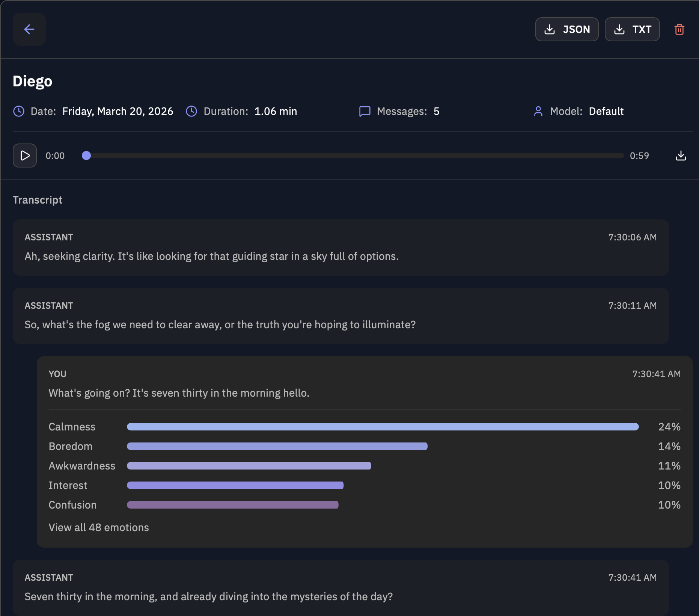Click the Messages chat bubble icon
This screenshot has width=699, height=616.
[365, 111]
